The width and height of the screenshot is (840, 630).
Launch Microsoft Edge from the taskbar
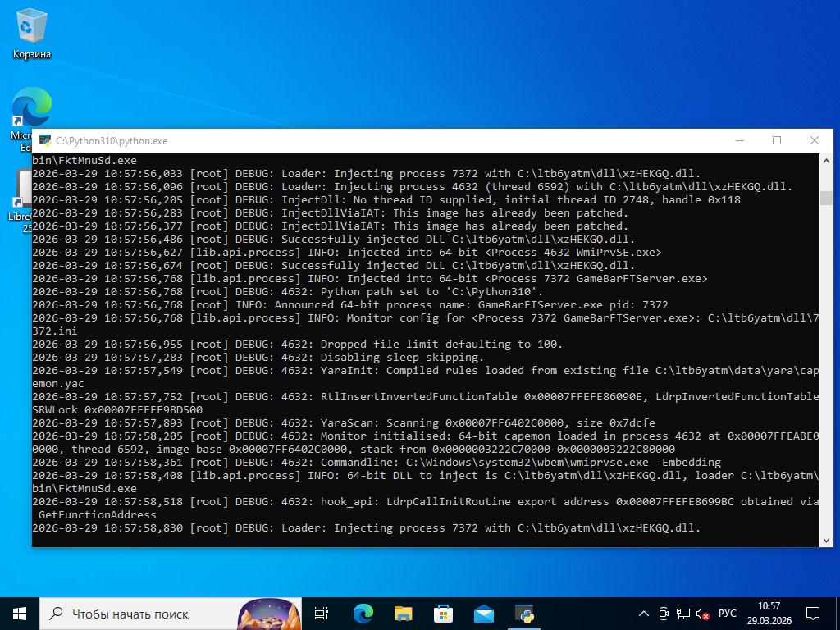pos(363,613)
